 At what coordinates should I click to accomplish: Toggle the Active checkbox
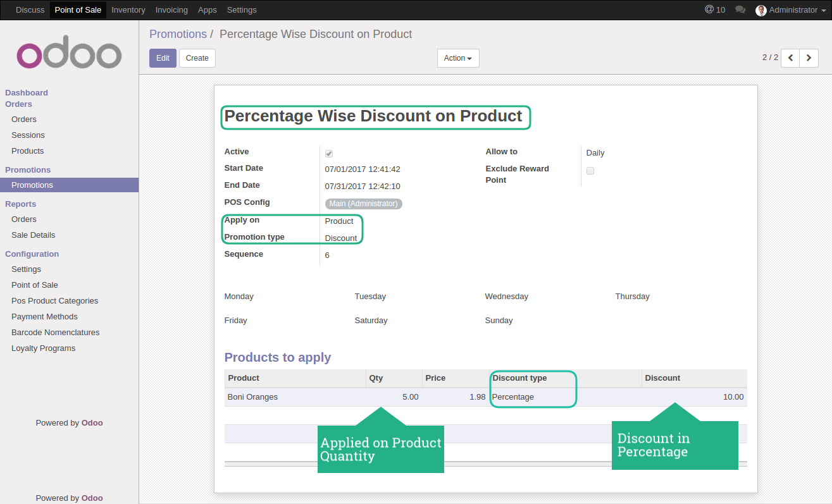(329, 154)
